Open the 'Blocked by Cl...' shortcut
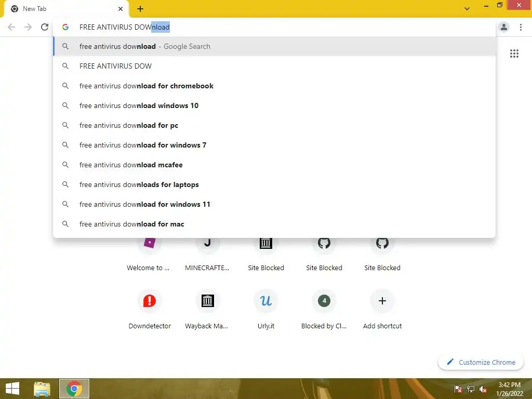532x399 pixels. 324,310
